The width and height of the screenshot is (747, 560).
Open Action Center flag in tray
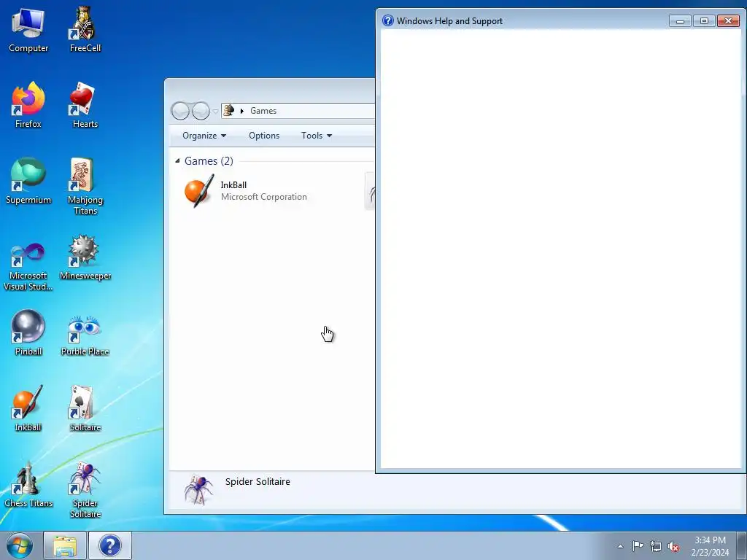[x=638, y=545]
